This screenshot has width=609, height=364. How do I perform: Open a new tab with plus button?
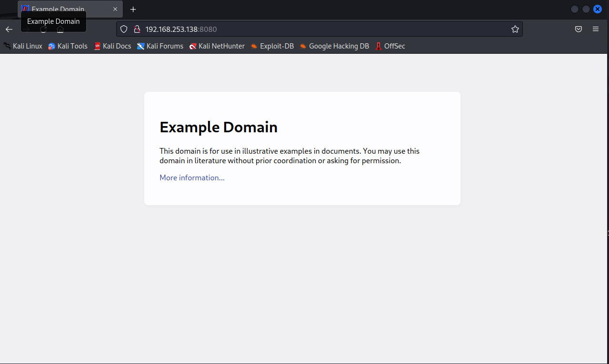point(133,9)
